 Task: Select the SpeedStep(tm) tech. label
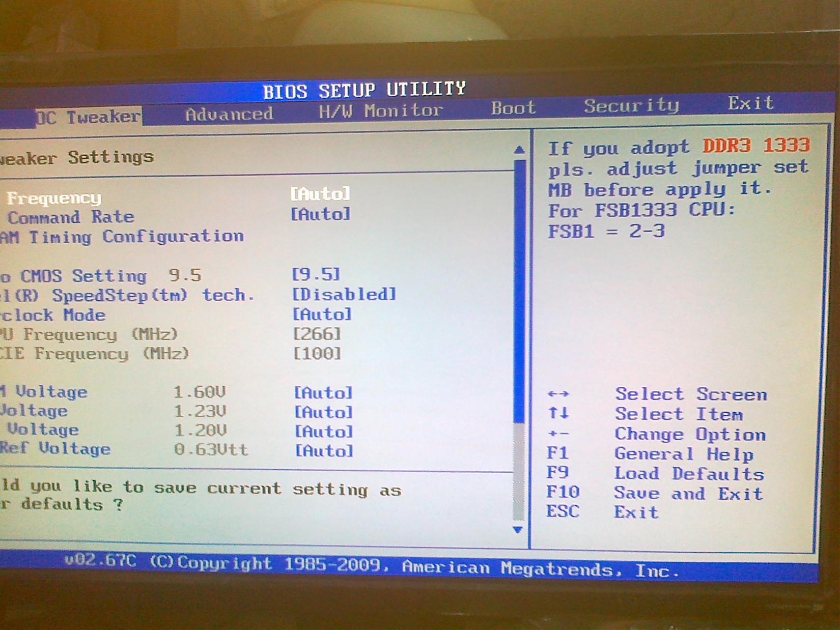[x=127, y=295]
